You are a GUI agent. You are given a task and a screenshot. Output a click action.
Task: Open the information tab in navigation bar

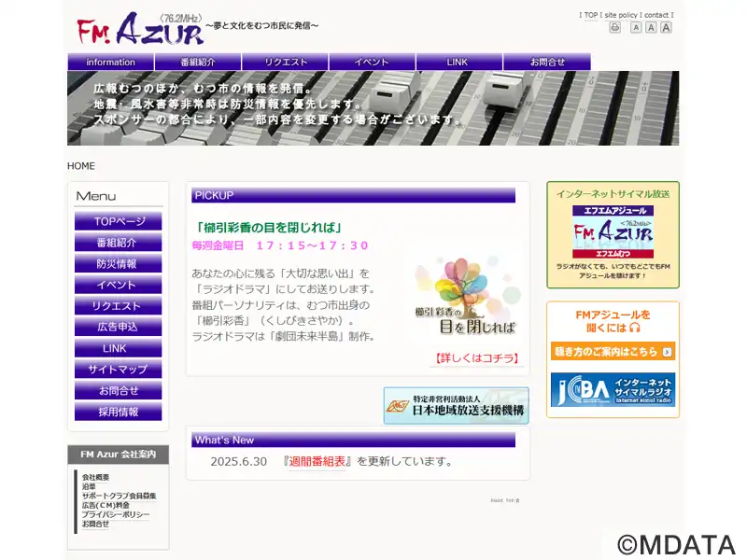point(110,62)
